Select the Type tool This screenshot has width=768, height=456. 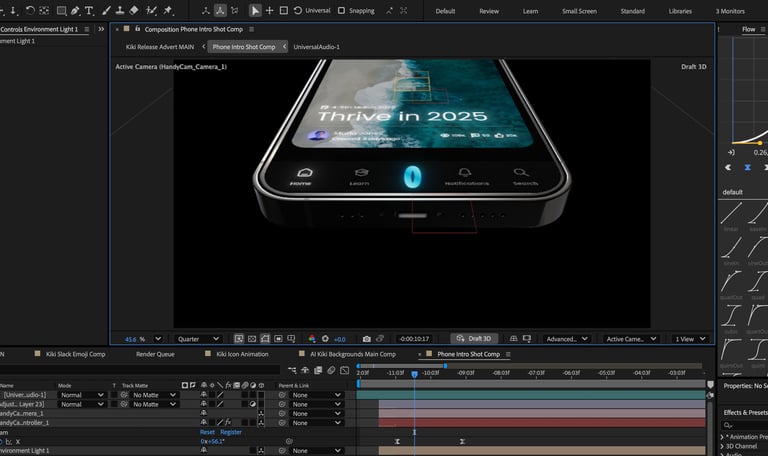[89, 10]
